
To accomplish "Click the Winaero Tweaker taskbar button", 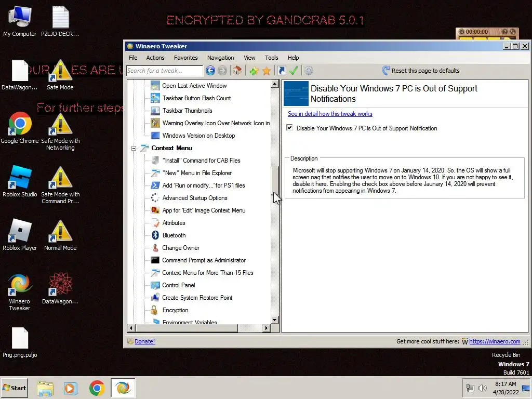I will coord(123,388).
